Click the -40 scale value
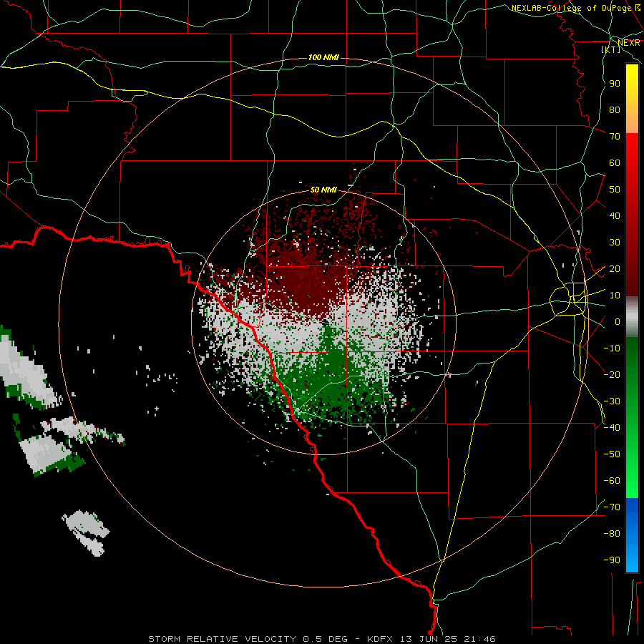Viewport: 644px width, 644px height. [612, 428]
